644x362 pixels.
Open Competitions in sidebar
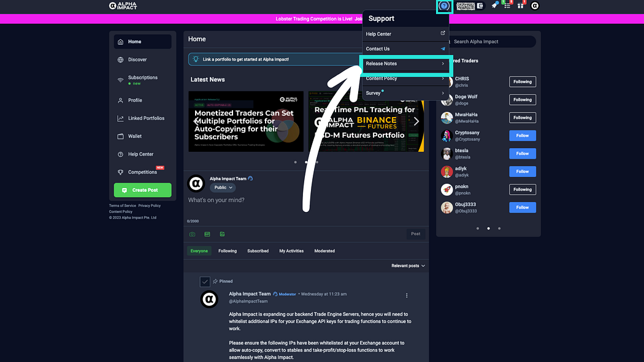[142, 172]
